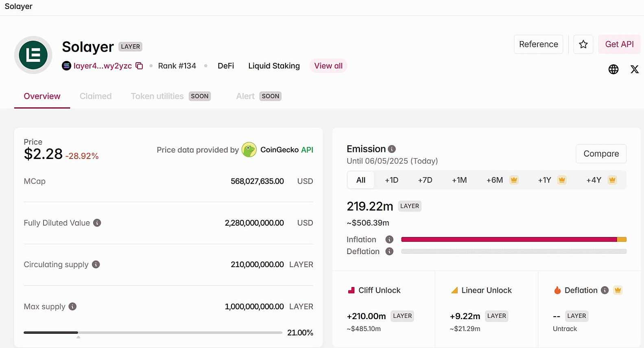644x348 pixels.
Task: Click max supply value 1,000,000,000.00
Action: click(x=254, y=307)
